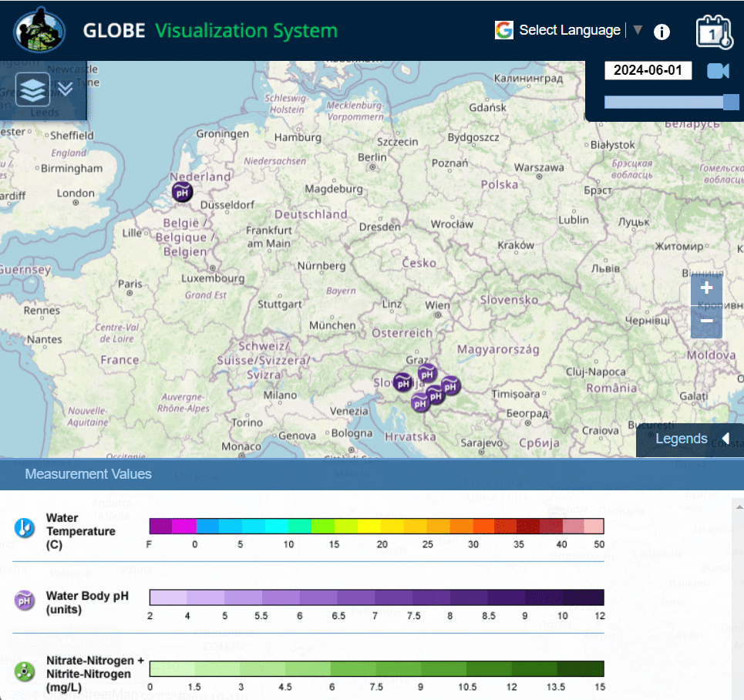Click the video camera animation icon
The image size is (744, 700).
click(718, 71)
